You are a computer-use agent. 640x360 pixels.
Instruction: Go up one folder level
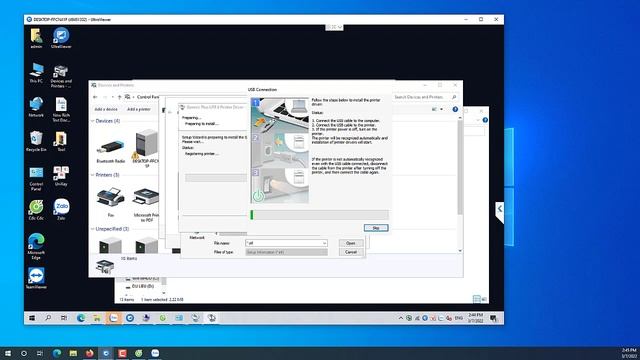(120, 97)
